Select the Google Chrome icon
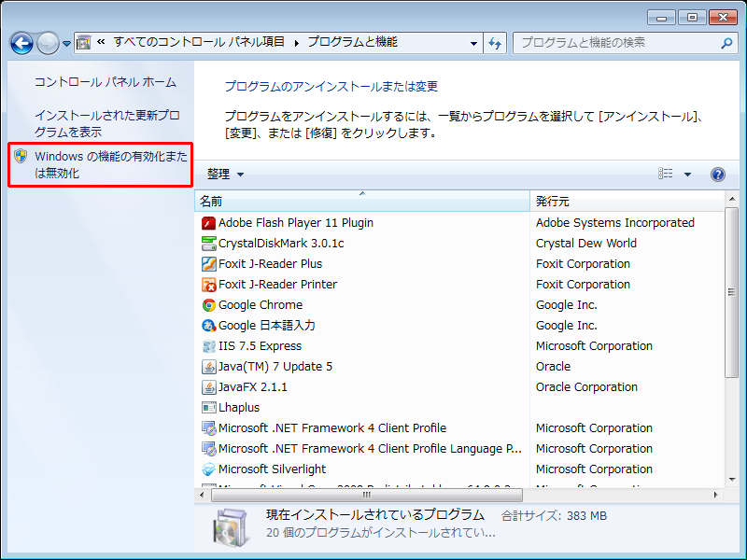 (x=208, y=305)
